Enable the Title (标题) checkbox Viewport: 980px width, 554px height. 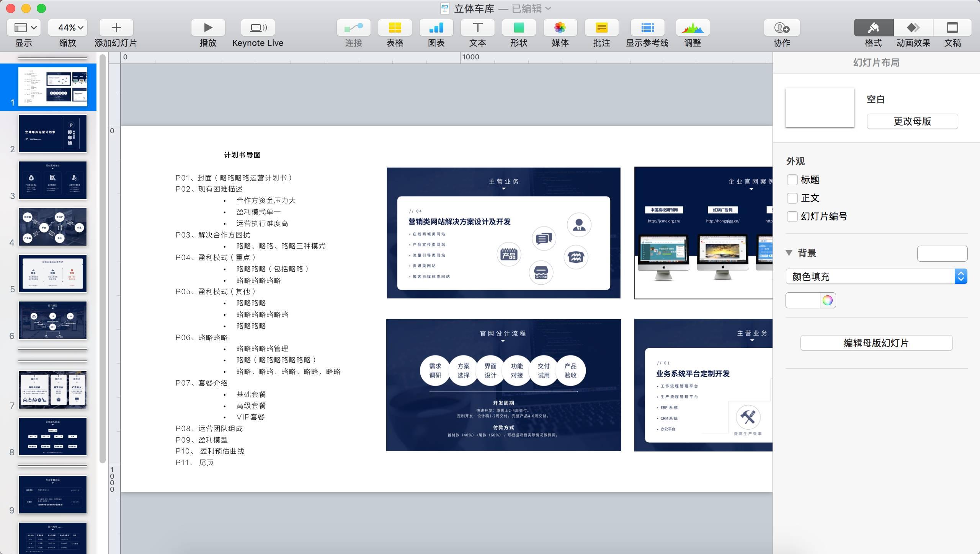(x=792, y=179)
